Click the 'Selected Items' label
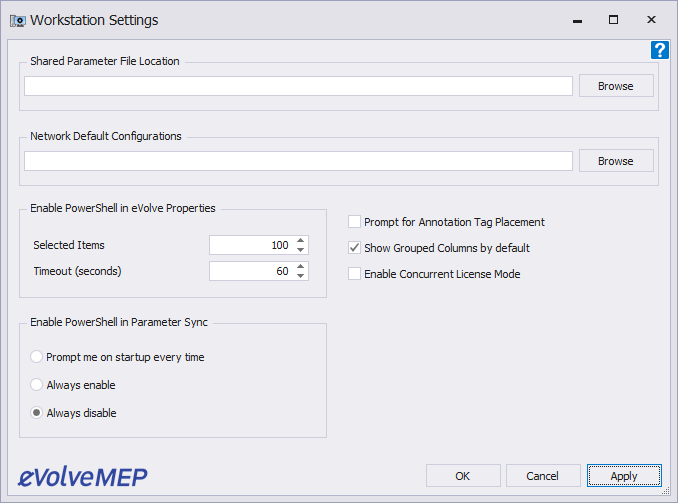 click(69, 245)
